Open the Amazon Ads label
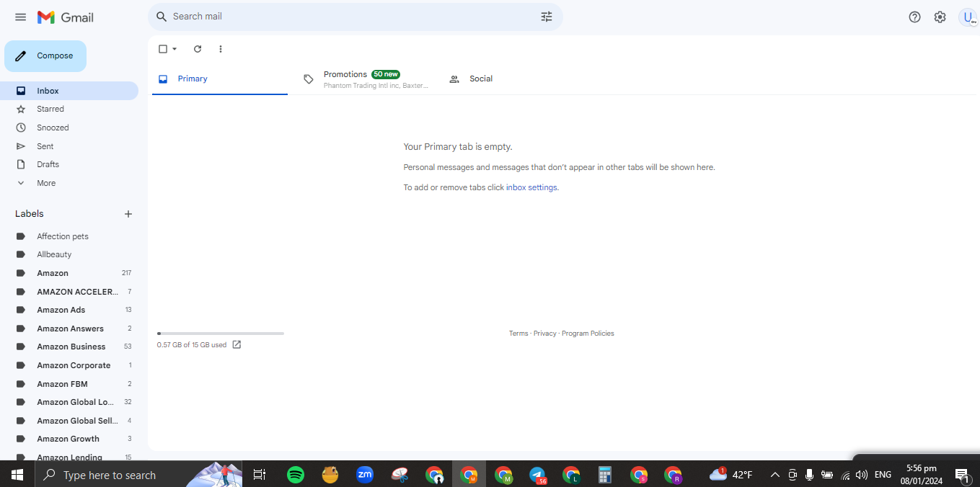Viewport: 980px width, 487px height. 69,310
